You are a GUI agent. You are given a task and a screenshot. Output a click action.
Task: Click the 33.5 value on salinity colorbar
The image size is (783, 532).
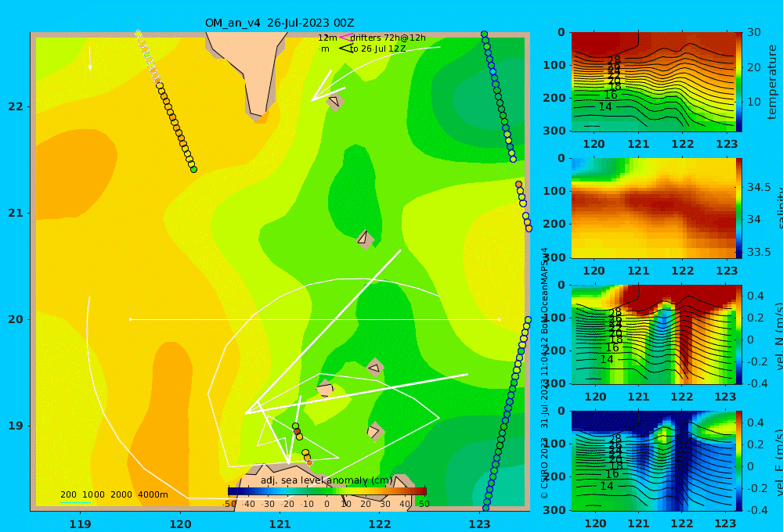[x=759, y=253]
